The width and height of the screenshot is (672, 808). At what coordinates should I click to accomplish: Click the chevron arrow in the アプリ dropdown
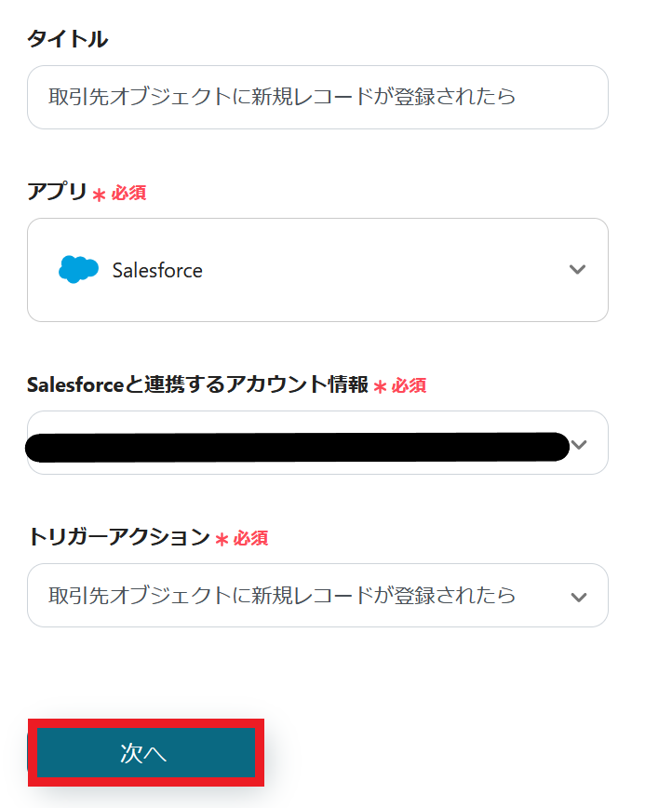(x=577, y=270)
